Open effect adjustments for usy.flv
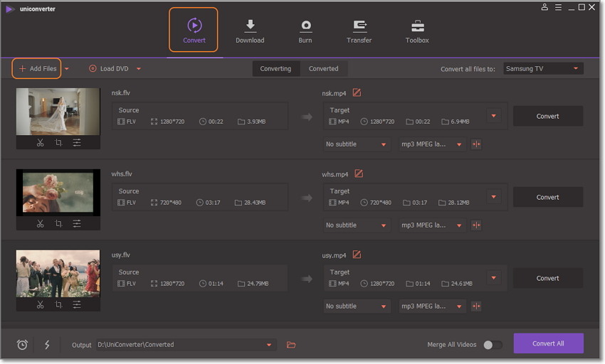This screenshot has width=605, height=364. point(77,304)
